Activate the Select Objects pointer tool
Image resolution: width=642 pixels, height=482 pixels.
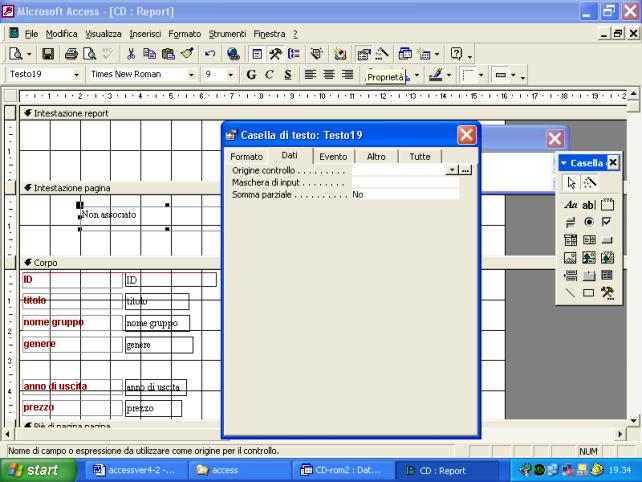point(571,182)
